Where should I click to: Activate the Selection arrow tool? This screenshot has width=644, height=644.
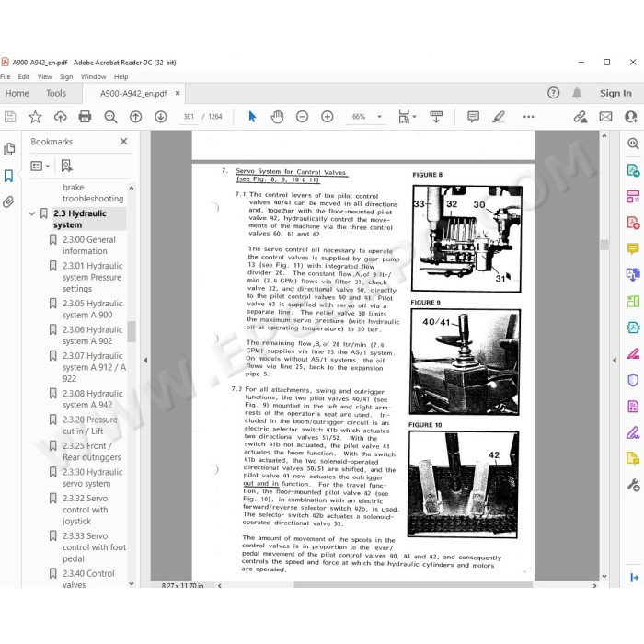[252, 117]
